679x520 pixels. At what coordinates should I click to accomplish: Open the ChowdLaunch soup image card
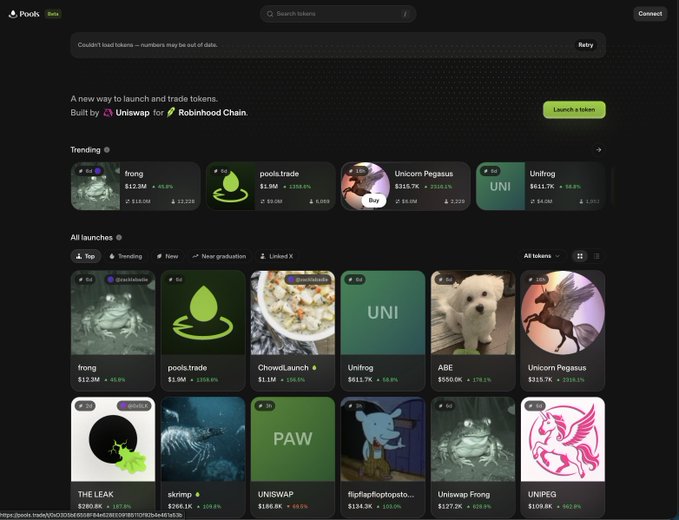click(x=293, y=313)
